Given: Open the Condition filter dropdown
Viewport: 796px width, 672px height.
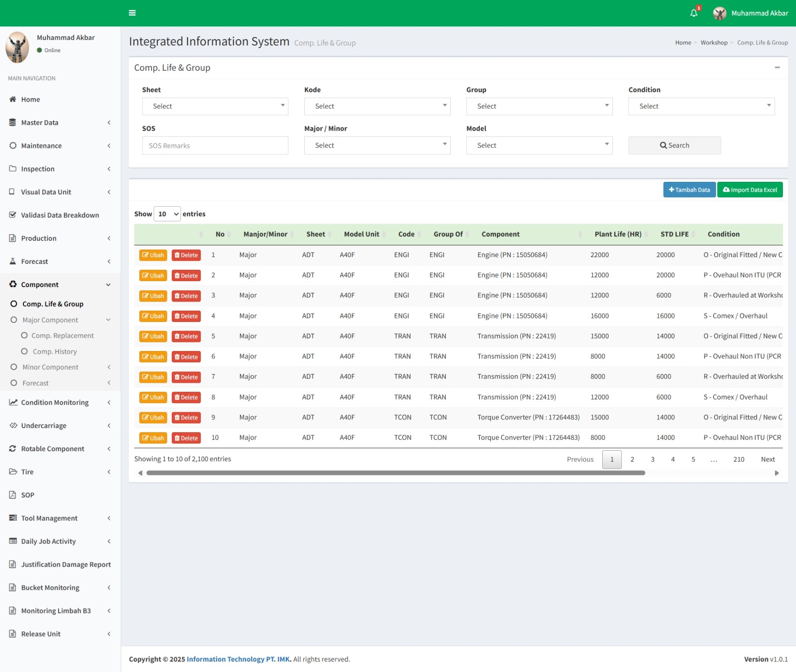Looking at the screenshot, I should 701,106.
